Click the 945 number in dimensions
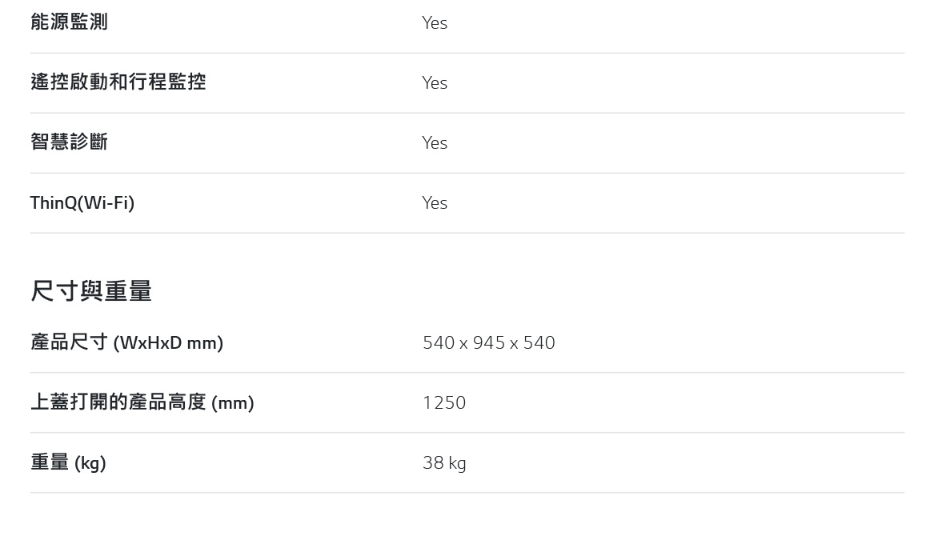This screenshot has height=560, width=946. click(x=489, y=342)
